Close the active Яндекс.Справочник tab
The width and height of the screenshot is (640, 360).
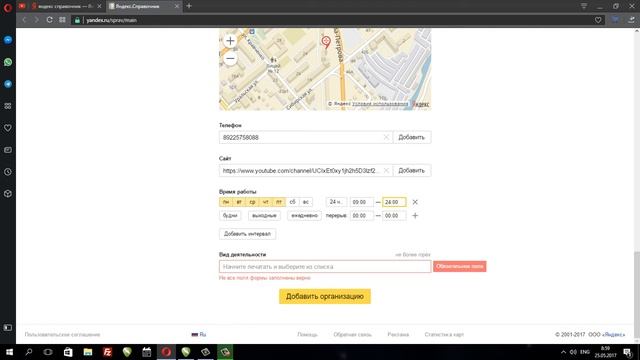[177, 6]
